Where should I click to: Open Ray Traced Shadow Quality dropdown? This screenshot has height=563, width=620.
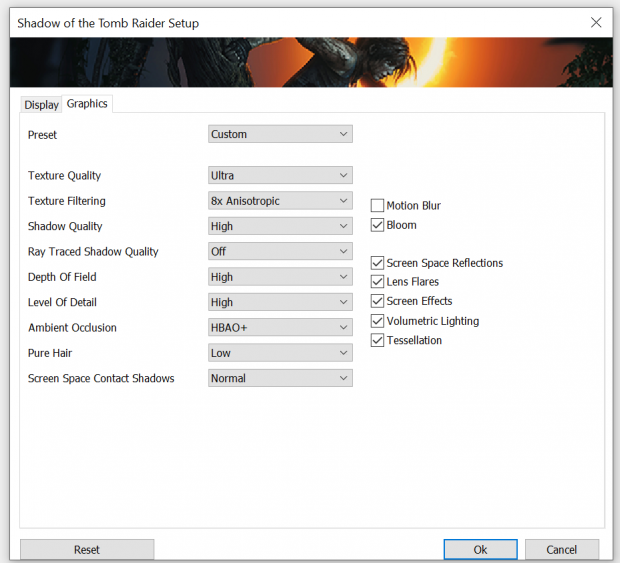pyautogui.click(x=280, y=252)
